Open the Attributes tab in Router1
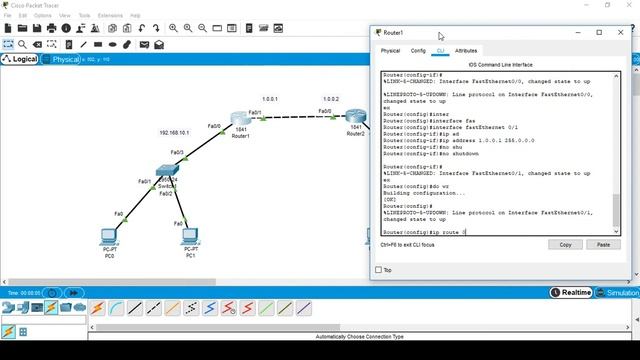The image size is (640, 360). point(466,51)
